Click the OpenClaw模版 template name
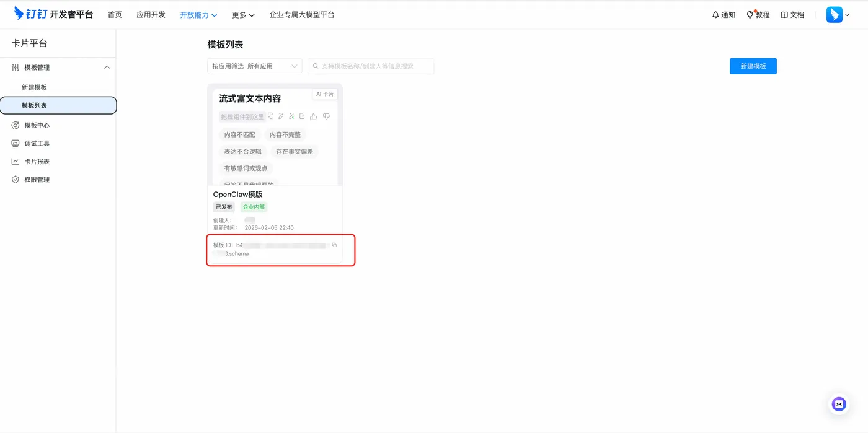Viewport: 868px width, 433px height. click(238, 195)
